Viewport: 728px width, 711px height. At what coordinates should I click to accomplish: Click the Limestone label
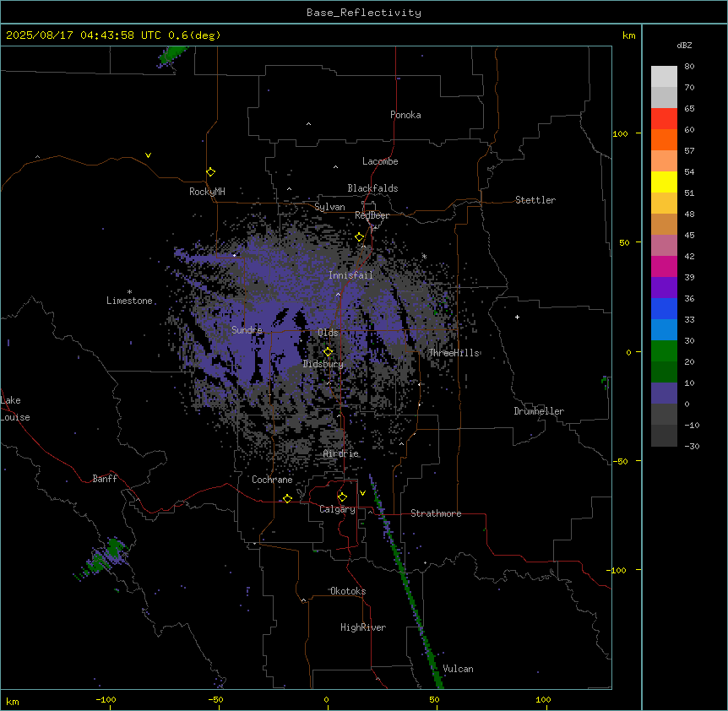(129, 301)
